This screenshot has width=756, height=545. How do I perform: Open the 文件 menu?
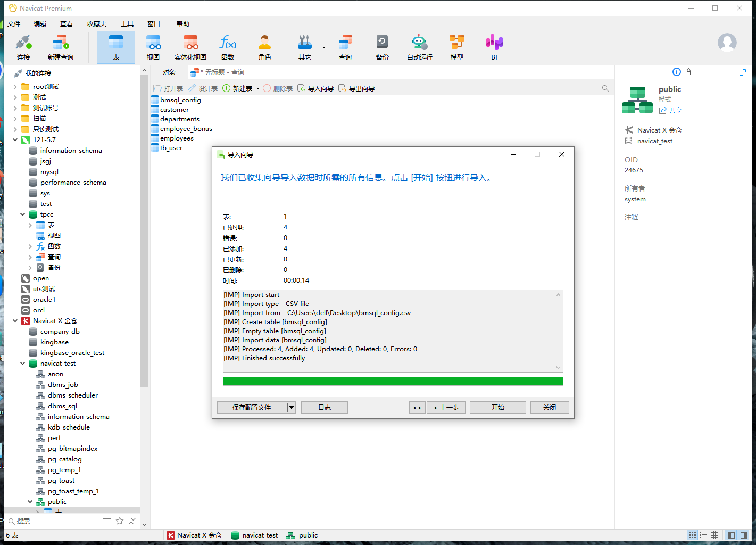coord(14,23)
